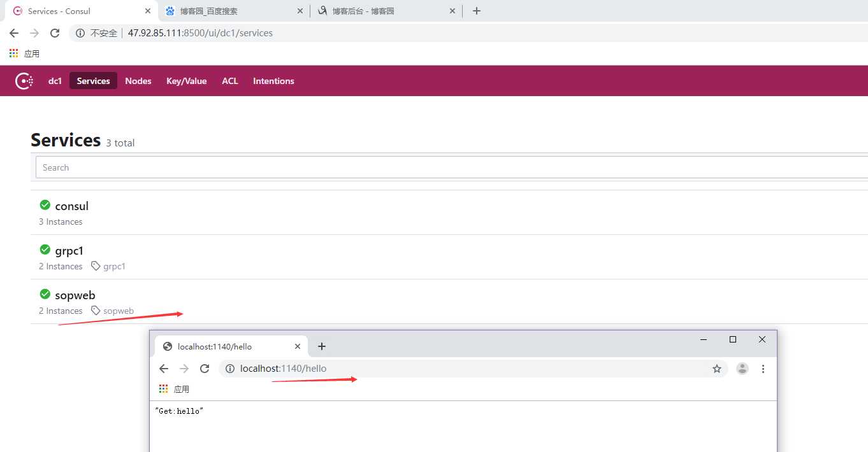Open a new tab in the localhost window
868x452 pixels.
322,346
